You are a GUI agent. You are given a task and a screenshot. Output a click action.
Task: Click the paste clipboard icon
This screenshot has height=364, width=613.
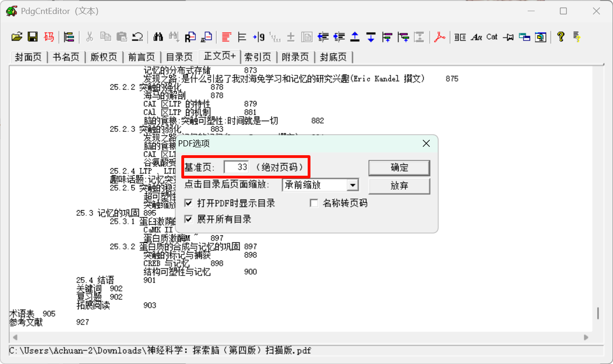[122, 37]
